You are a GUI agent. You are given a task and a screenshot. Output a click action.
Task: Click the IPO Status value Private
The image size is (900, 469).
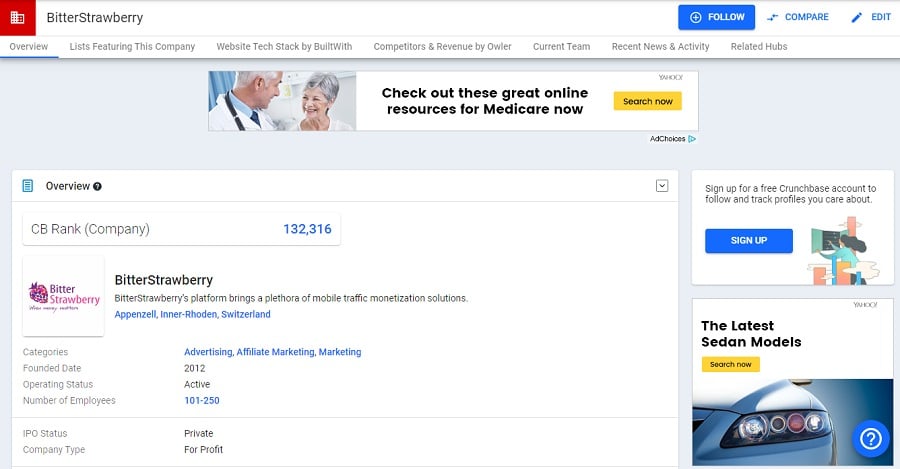199,433
